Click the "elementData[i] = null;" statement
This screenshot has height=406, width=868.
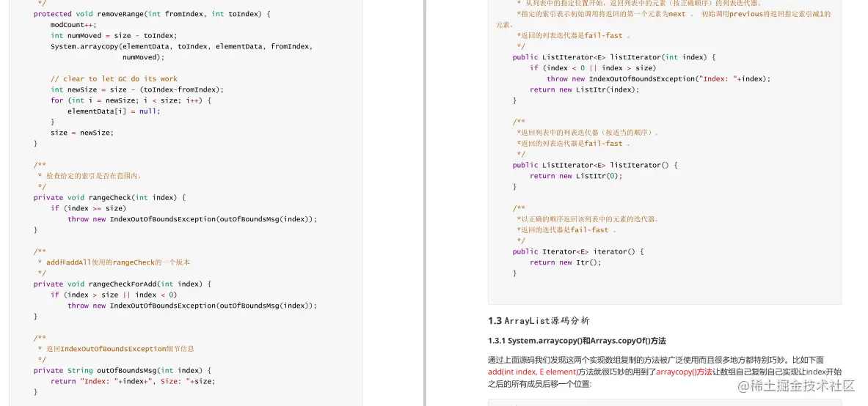(x=114, y=111)
